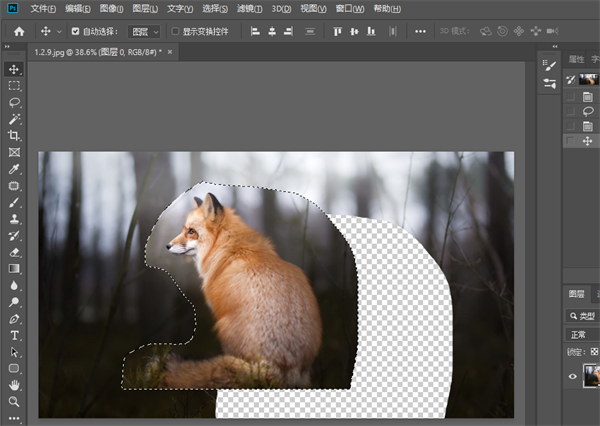Viewport: 600px width, 426px height.
Task: Select the Hand tool
Action: point(14,385)
